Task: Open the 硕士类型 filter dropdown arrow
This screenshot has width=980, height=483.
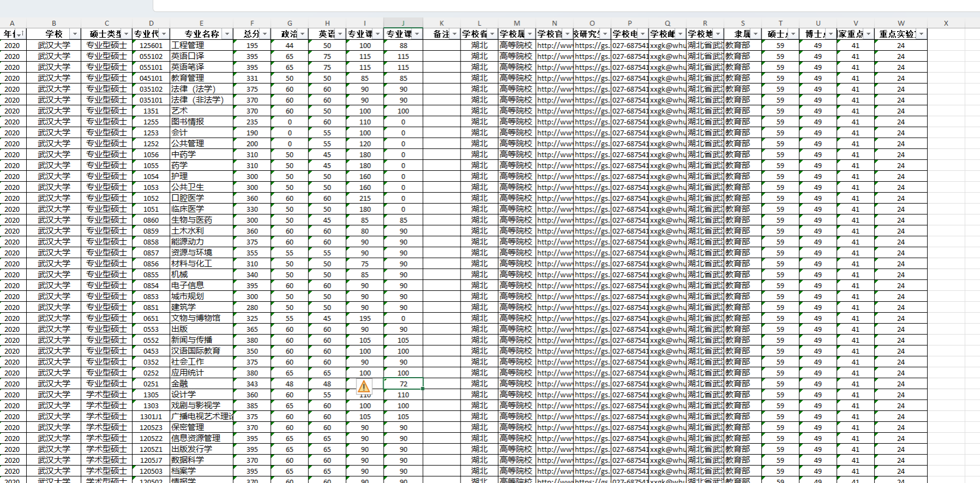Action: coord(126,34)
